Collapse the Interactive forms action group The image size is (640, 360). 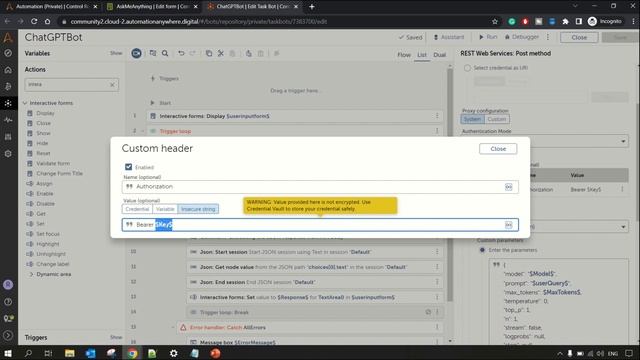(x=25, y=103)
